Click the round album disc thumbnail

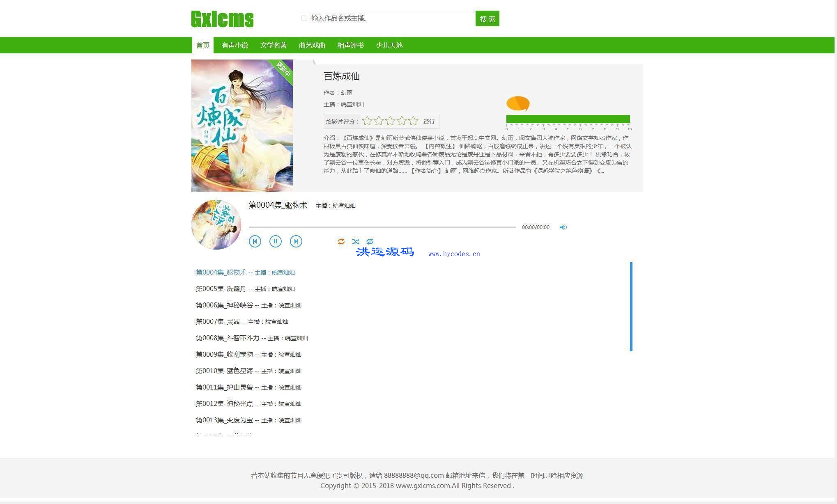click(x=216, y=225)
